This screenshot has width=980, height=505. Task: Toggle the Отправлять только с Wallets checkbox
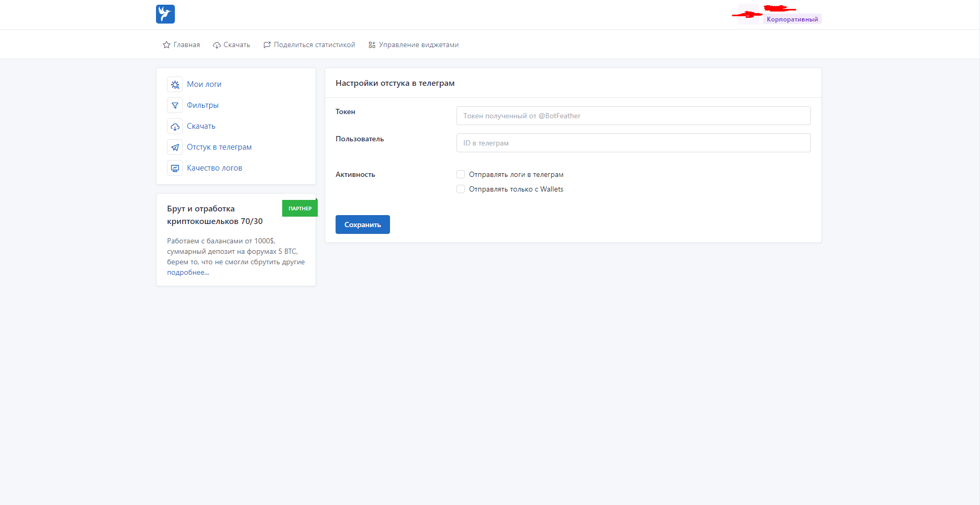pyautogui.click(x=461, y=189)
